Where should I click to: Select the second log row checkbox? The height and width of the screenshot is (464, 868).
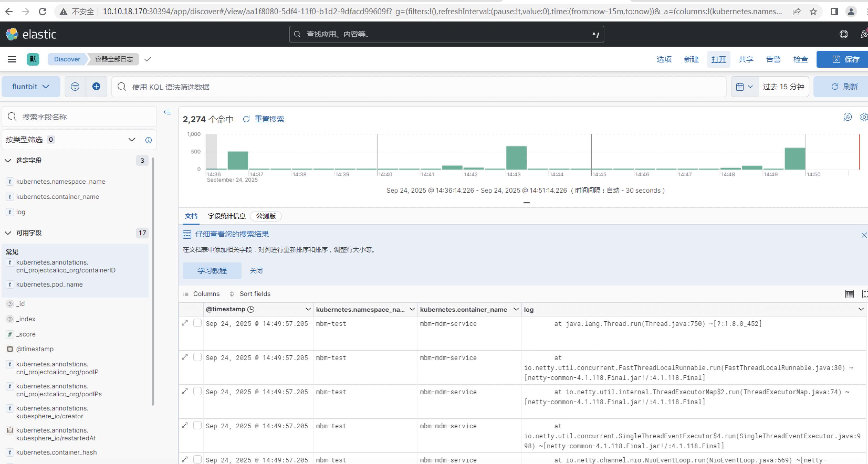pyautogui.click(x=197, y=357)
